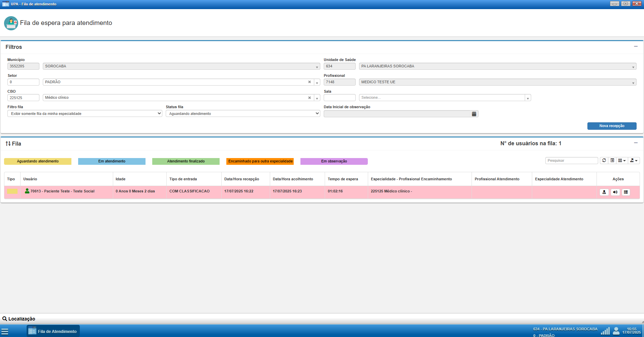This screenshot has width=644, height=337.
Task: Open the export data dropdown
Action: [x=634, y=160]
